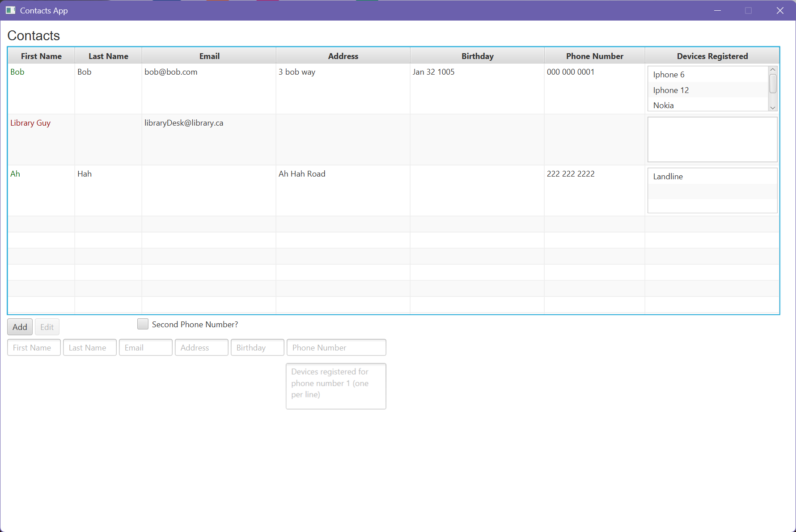Click the Email column header
796x532 pixels.
[209, 56]
